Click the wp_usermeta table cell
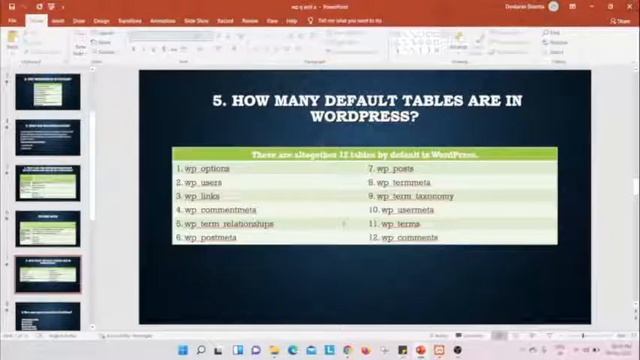 coord(461,210)
